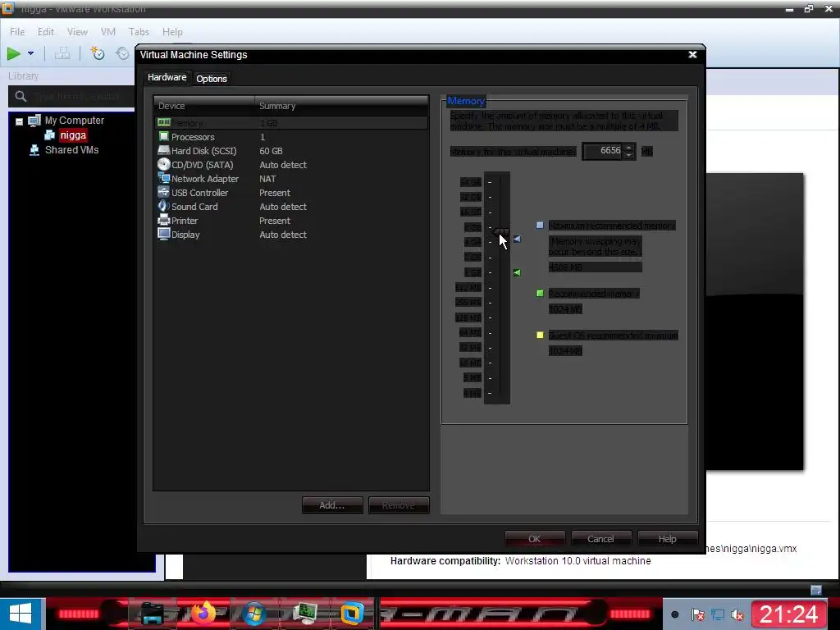Click the memory size field showing 6656
The image size is (840, 630).
(603, 151)
